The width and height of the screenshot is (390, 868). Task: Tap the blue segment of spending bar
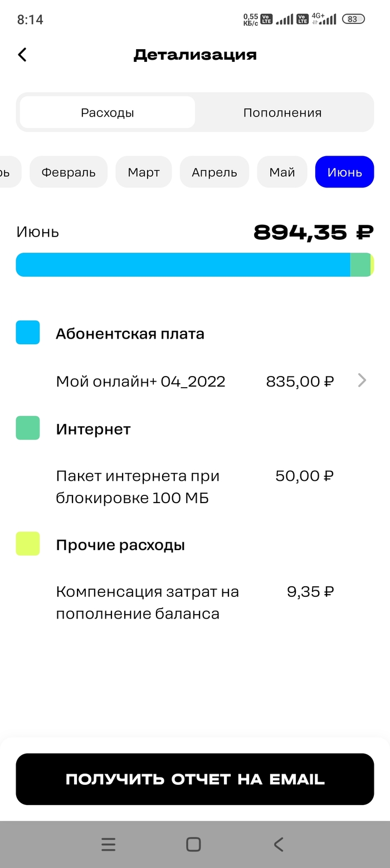pyautogui.click(x=183, y=265)
